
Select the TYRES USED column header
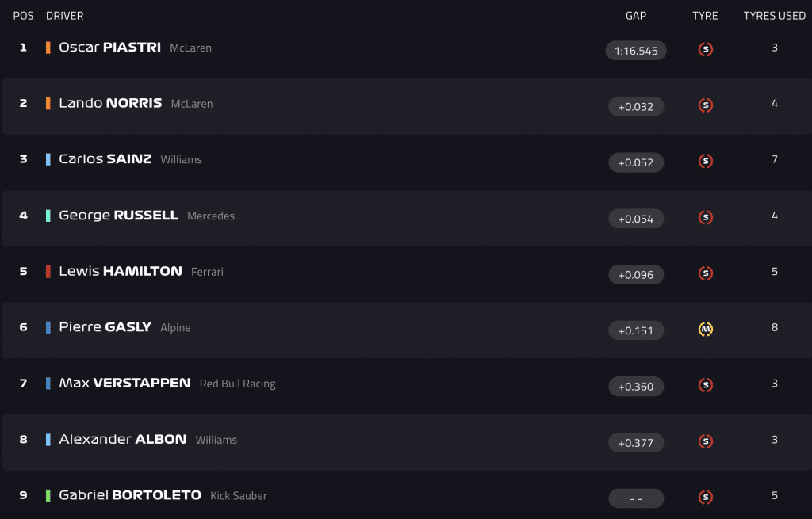(774, 16)
